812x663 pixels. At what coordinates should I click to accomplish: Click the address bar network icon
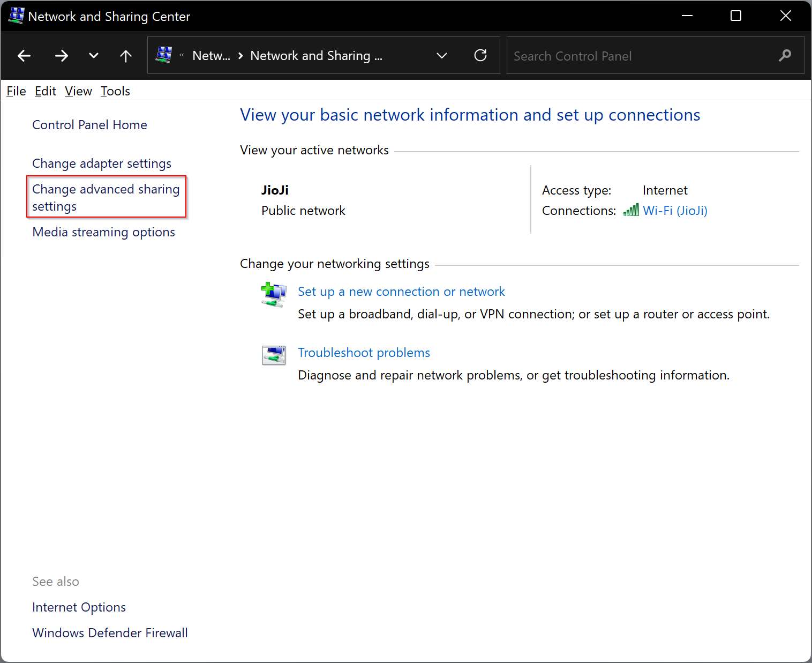click(164, 55)
